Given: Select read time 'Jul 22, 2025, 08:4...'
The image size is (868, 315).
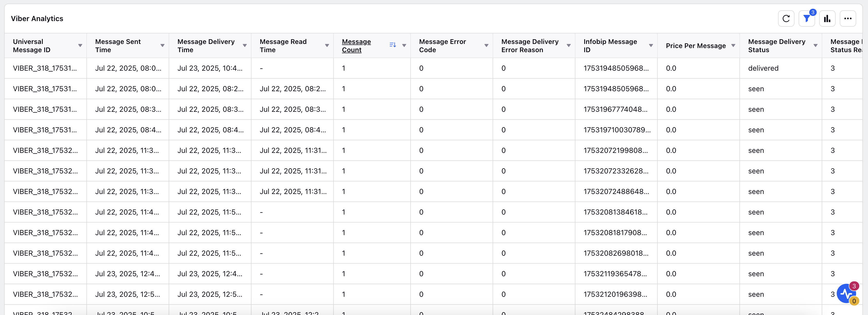Looking at the screenshot, I should point(293,130).
